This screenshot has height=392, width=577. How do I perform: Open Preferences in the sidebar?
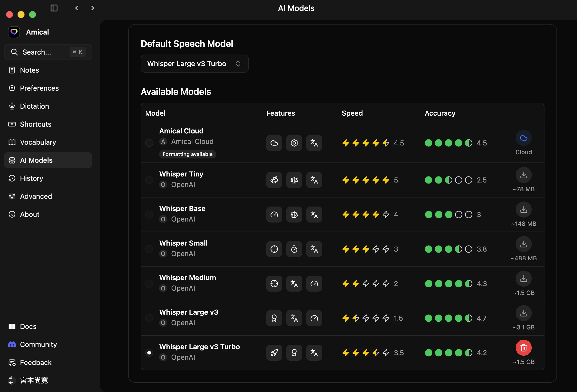tap(48, 88)
